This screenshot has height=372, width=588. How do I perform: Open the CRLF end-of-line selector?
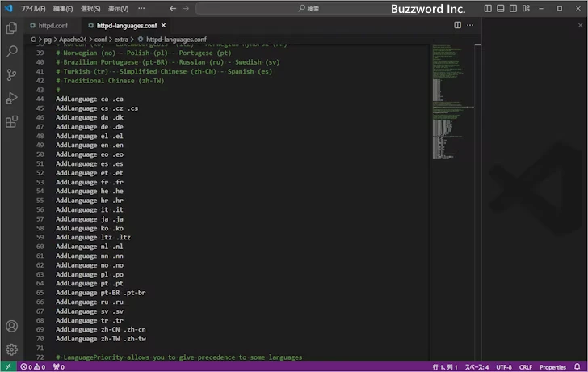coord(526,366)
